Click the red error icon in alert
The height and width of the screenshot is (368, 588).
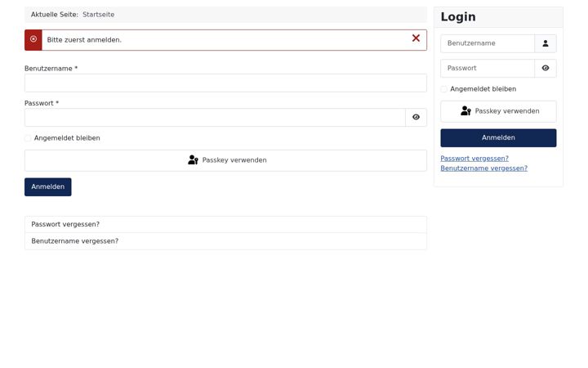pos(33,39)
